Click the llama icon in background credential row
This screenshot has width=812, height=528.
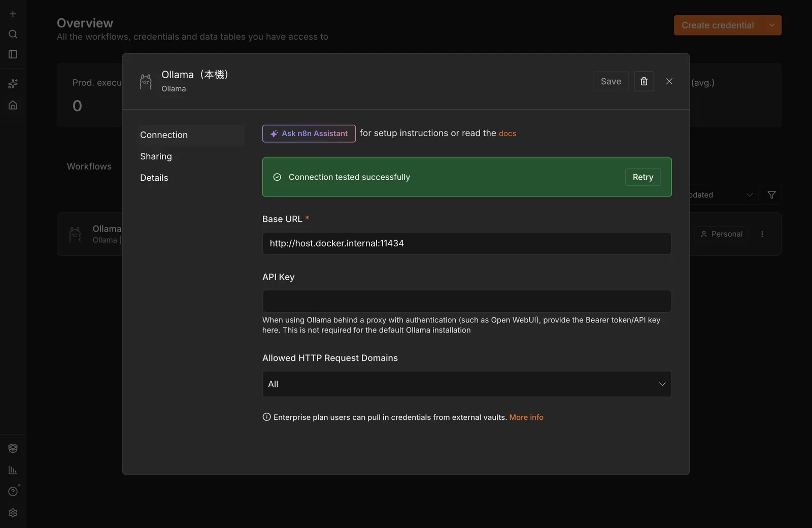(x=75, y=234)
